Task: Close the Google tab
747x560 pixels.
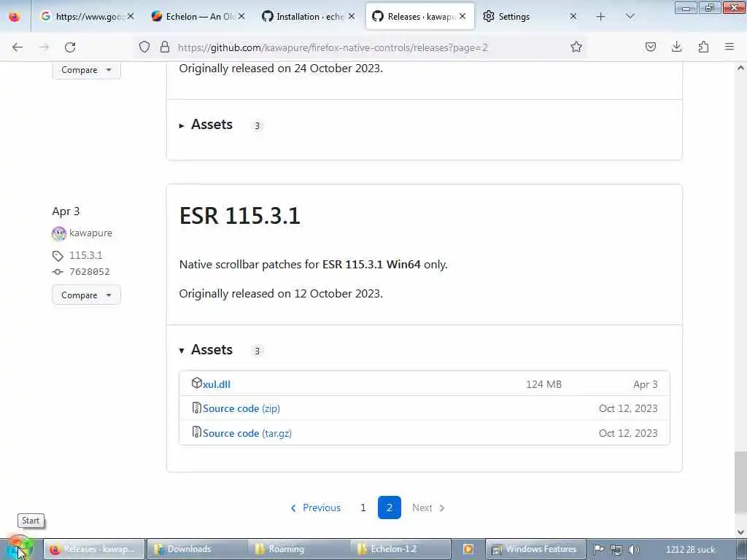Action: (131, 16)
